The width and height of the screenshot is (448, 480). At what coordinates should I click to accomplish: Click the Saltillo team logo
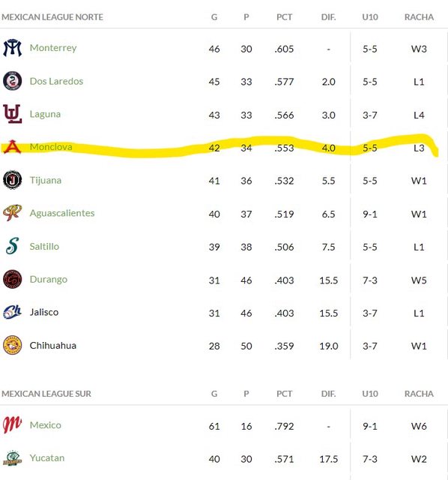(x=12, y=246)
